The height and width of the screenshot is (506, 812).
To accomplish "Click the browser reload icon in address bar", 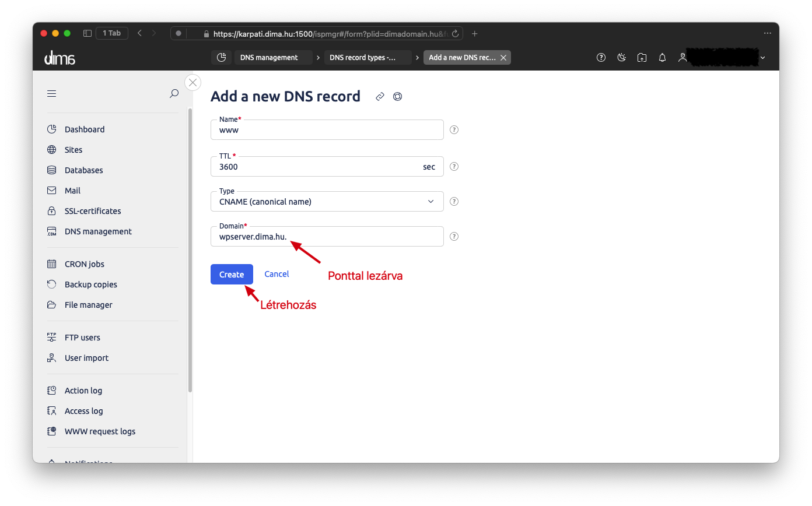I will pos(456,34).
